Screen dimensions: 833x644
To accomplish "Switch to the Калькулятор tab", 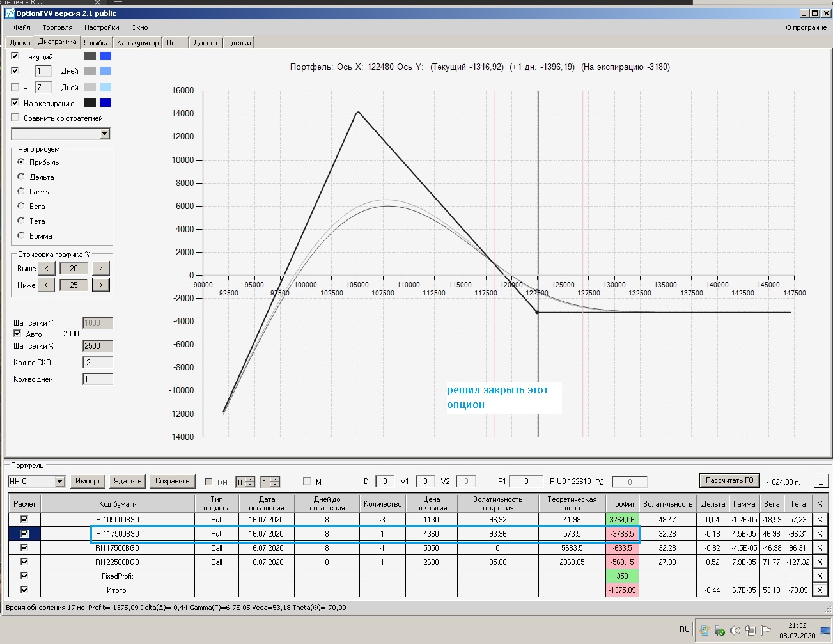I will [x=137, y=43].
